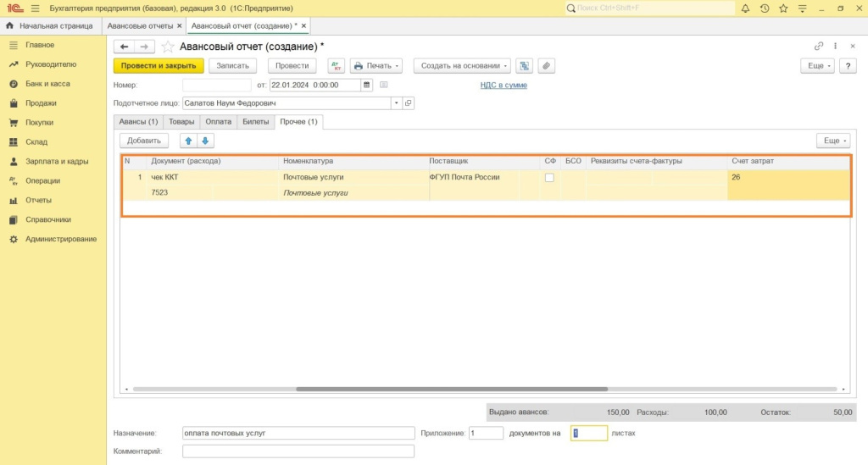Image resolution: width=868 pixels, height=465 pixels.
Task: Switch to the Авансы (1) tab
Action: pos(138,122)
